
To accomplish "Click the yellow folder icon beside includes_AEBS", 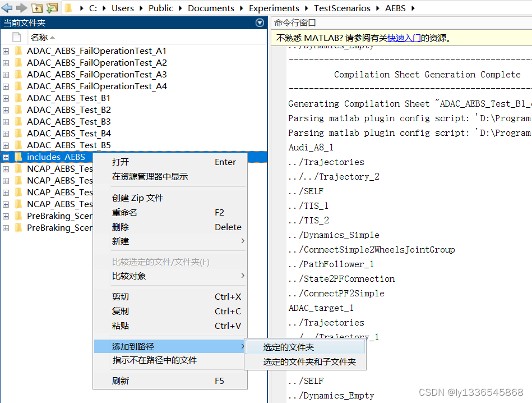I will click(19, 157).
